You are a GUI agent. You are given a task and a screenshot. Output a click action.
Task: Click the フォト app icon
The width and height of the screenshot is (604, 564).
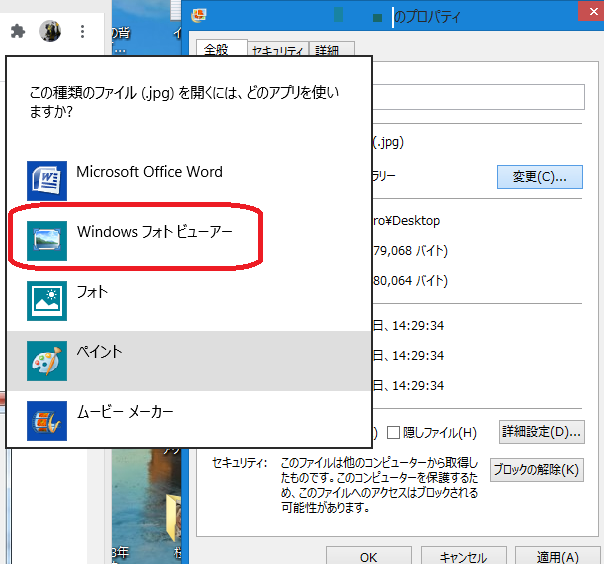47,301
